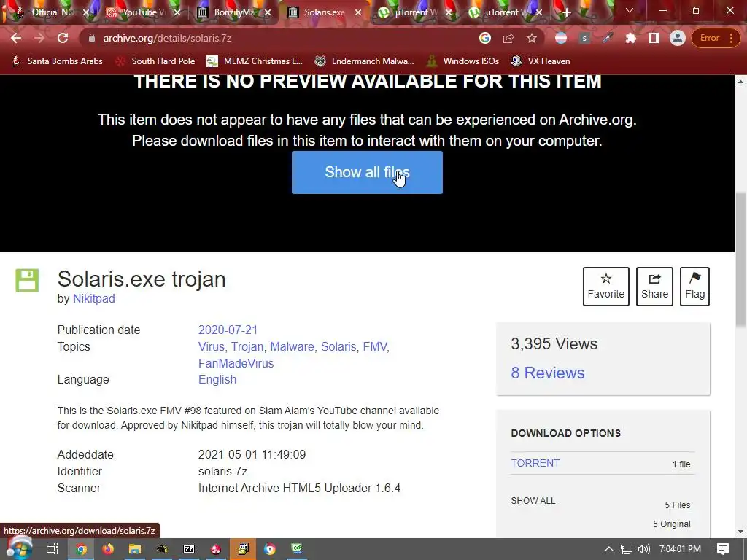This screenshot has width=747, height=560.
Task: Click SHOW ALL download files
Action: (x=533, y=500)
